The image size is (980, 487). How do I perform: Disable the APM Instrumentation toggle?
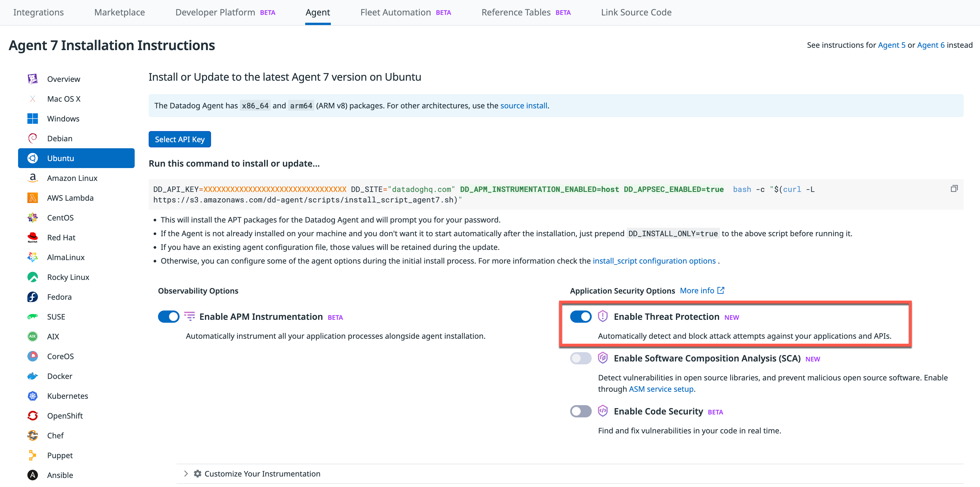tap(168, 317)
